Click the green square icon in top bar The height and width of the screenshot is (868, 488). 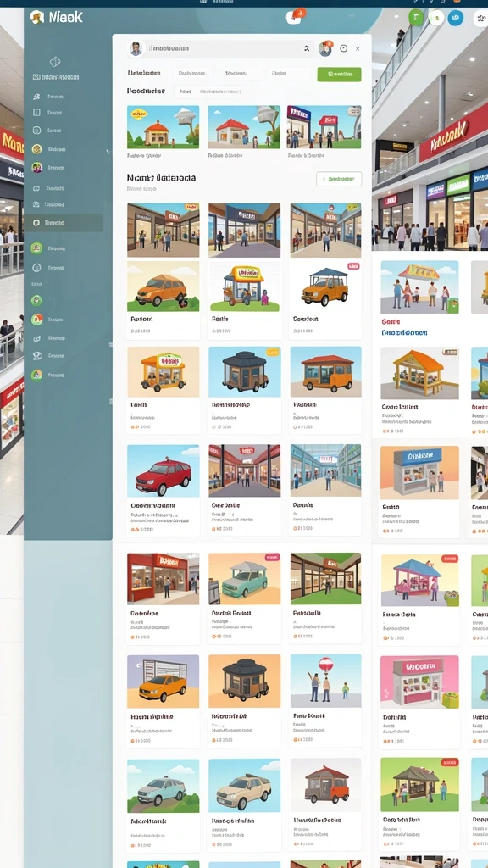[x=415, y=18]
